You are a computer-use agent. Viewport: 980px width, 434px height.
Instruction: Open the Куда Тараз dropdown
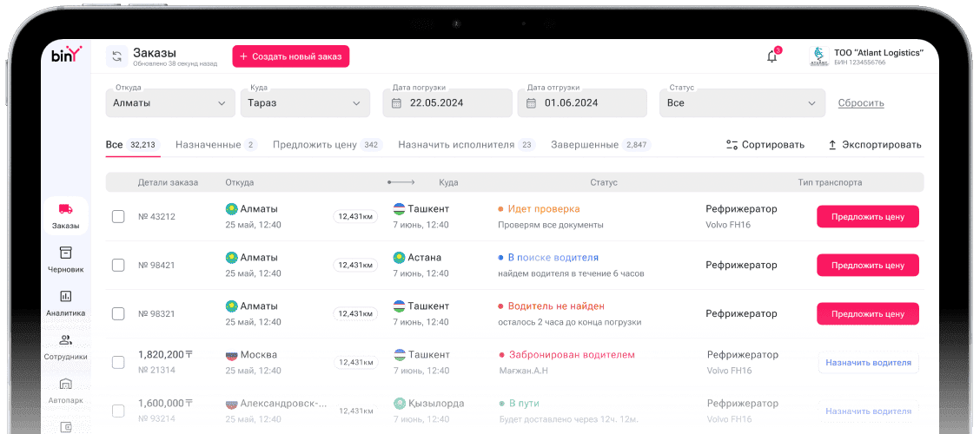click(305, 103)
